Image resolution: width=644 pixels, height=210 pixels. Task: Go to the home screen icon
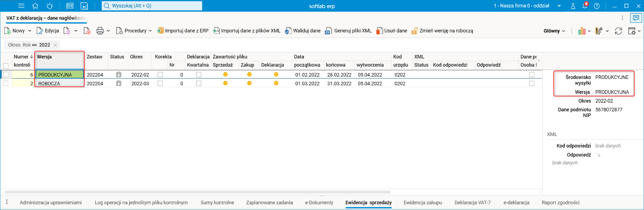pos(35,6)
